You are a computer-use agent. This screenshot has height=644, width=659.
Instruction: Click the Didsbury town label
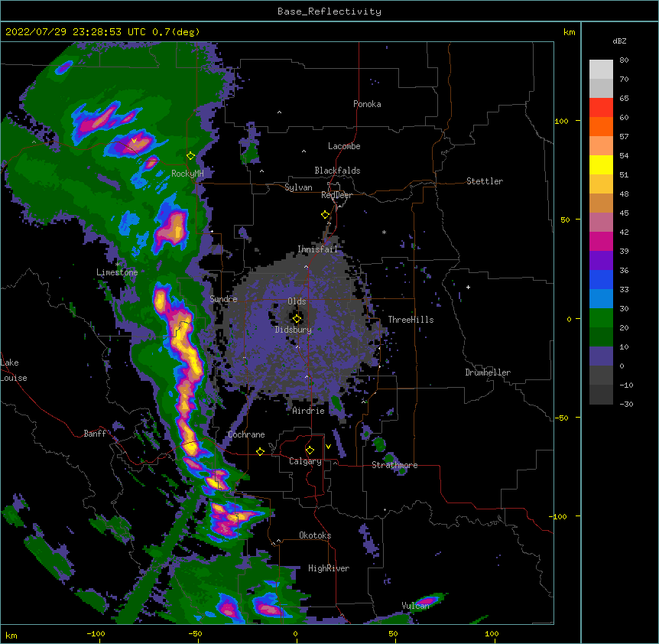coord(294,330)
